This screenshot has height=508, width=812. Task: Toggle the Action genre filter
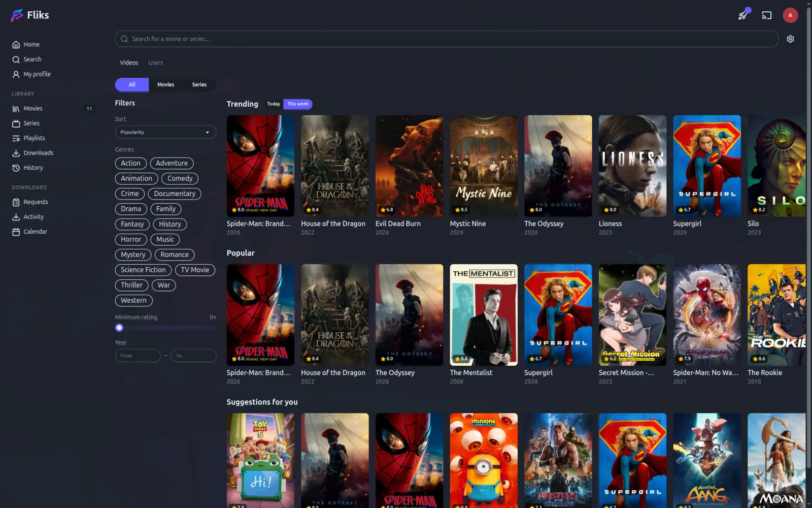tap(130, 163)
